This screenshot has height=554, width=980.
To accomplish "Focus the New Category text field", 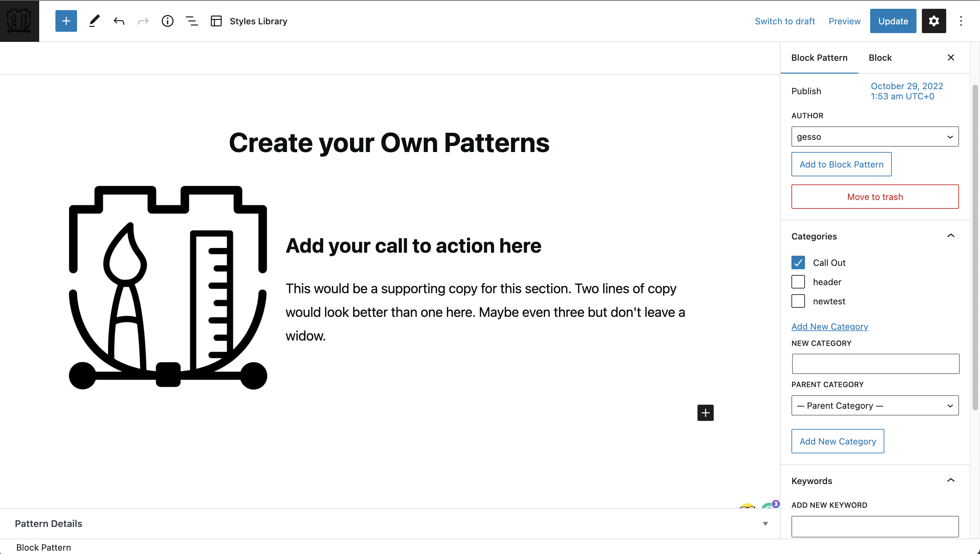I will (875, 364).
